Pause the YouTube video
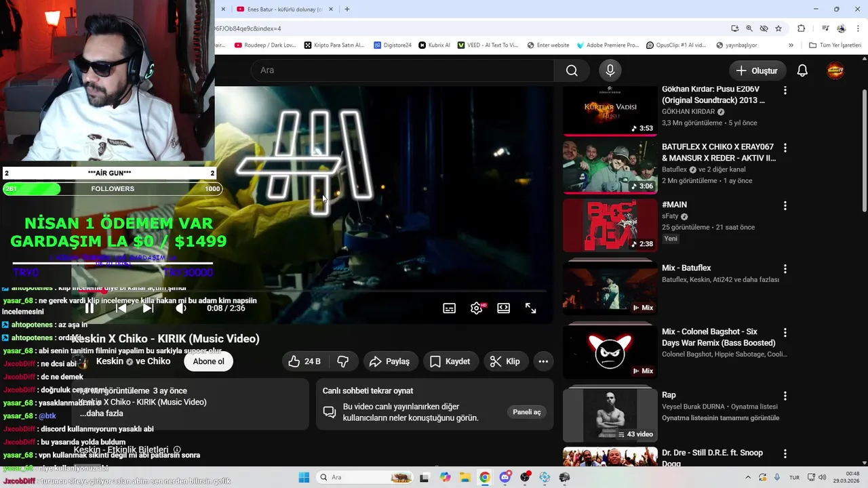 [x=90, y=308]
